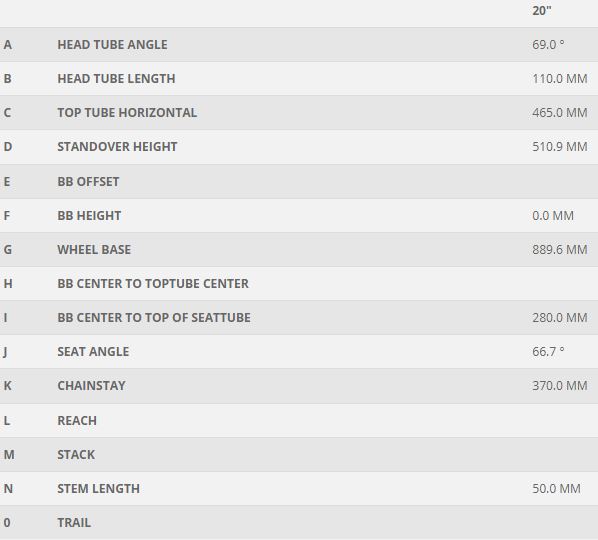Click the 50.0 MM stem length value

pos(556,489)
